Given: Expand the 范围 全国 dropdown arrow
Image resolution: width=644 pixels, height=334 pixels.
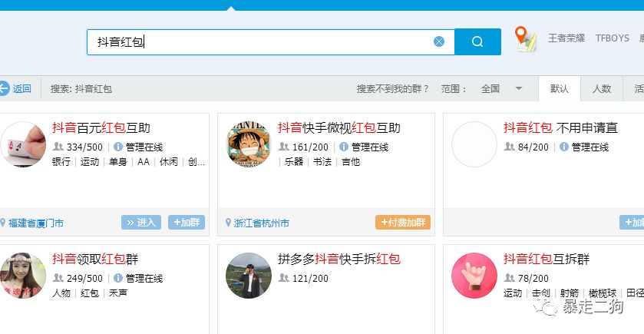Looking at the screenshot, I should (x=519, y=88).
